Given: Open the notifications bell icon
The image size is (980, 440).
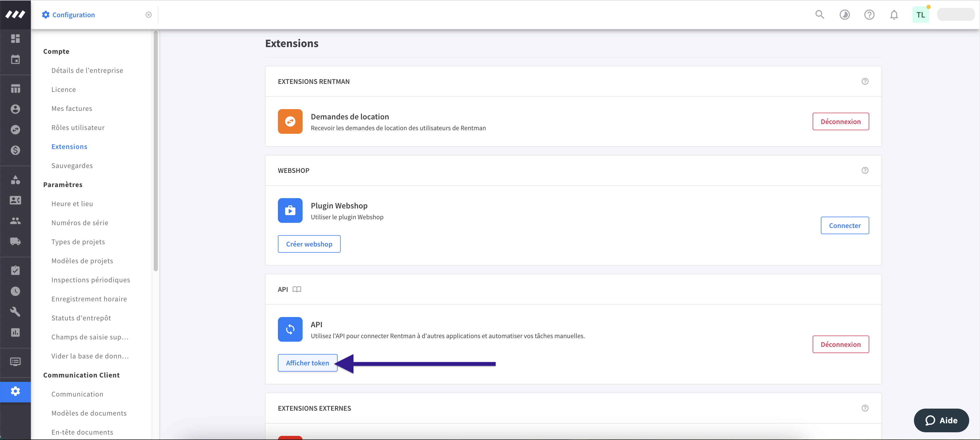Looking at the screenshot, I should 894,15.
